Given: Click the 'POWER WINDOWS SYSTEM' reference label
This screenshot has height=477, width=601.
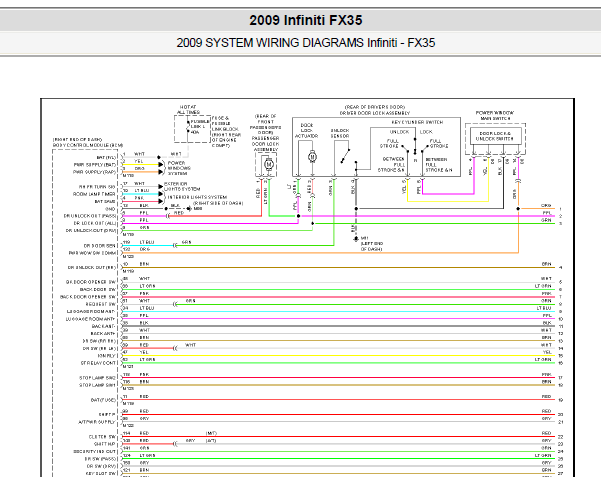Looking at the screenshot, I should click(x=179, y=168).
